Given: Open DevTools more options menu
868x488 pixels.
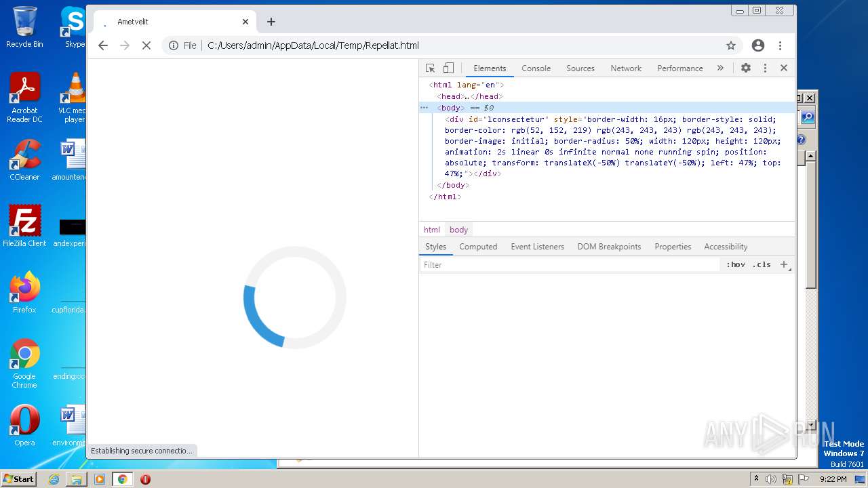Looking at the screenshot, I should [765, 68].
